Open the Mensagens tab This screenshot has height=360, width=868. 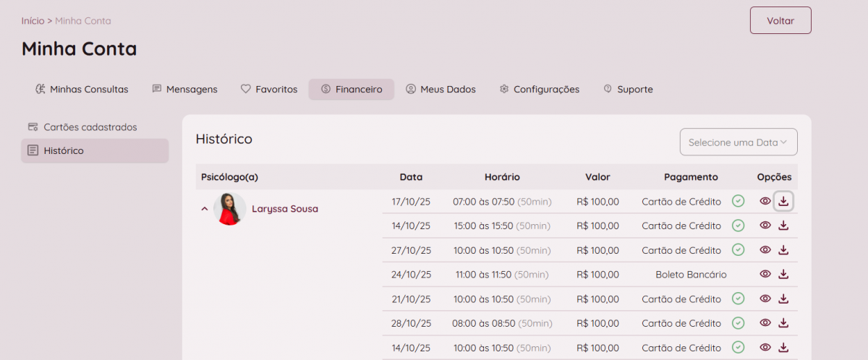[x=184, y=90]
